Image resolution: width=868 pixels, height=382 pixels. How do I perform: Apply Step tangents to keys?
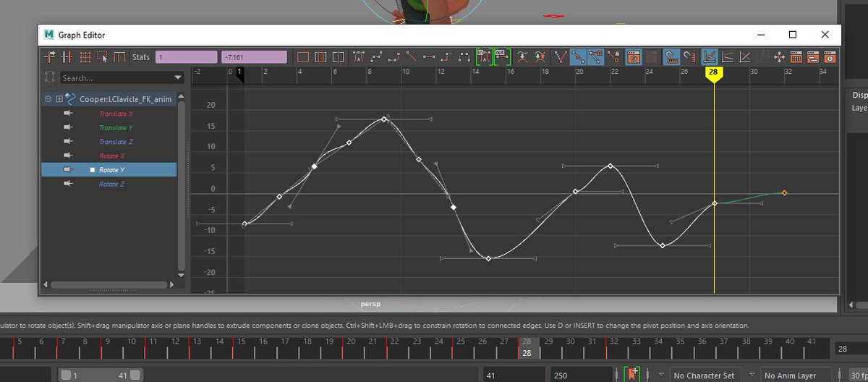(446, 56)
